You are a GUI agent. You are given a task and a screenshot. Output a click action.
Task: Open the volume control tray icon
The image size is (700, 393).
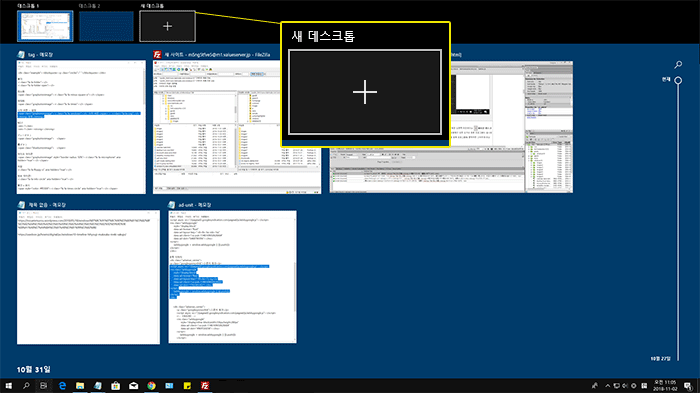pos(625,385)
